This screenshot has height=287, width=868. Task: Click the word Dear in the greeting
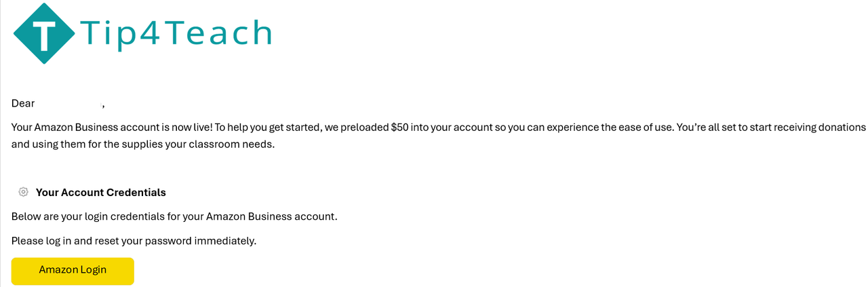(22, 103)
